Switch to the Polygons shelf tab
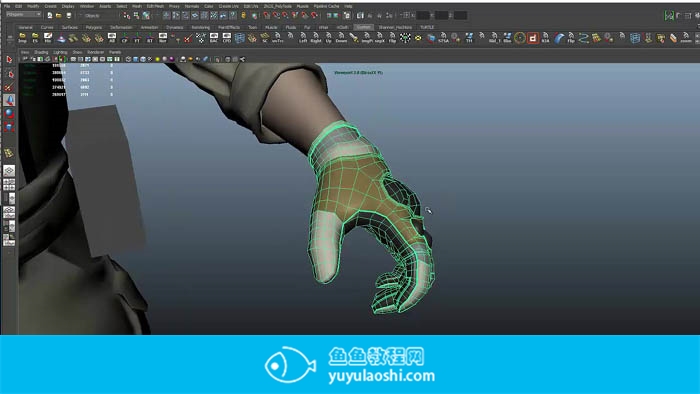This screenshot has width=700, height=394. 94,27
